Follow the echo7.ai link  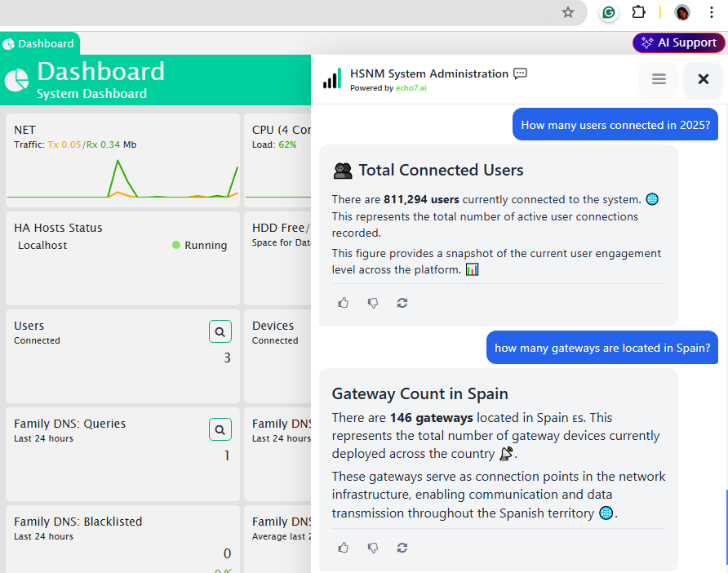point(411,88)
